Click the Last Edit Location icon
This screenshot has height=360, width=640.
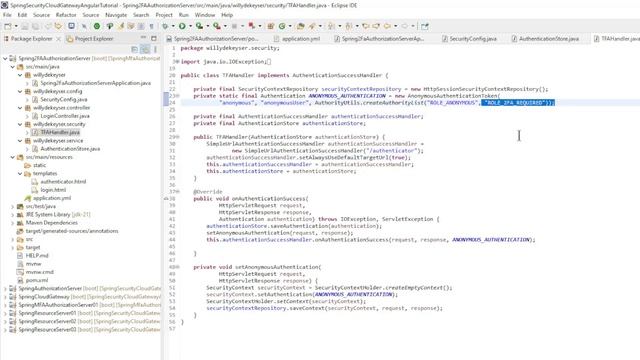click(x=365, y=26)
